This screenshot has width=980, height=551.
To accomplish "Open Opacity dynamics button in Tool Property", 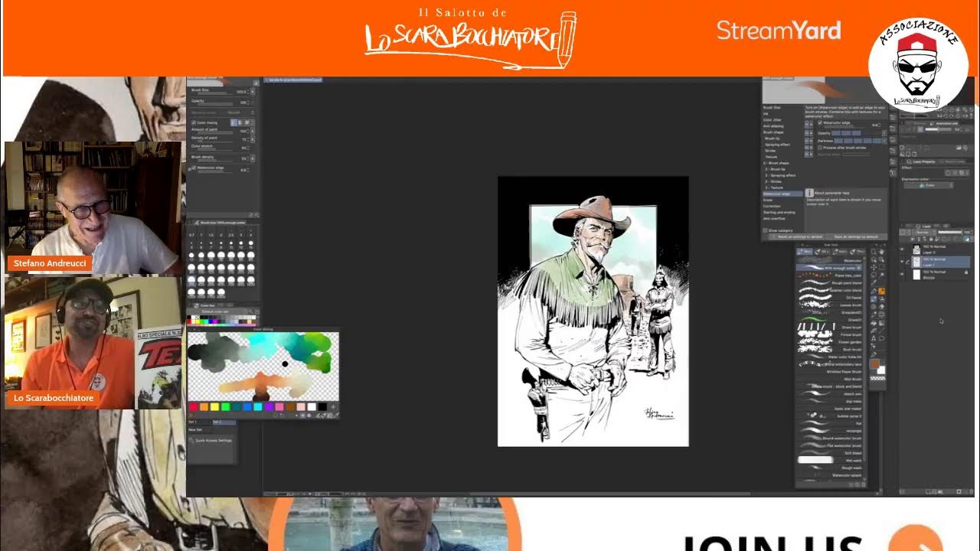I will point(253,103).
